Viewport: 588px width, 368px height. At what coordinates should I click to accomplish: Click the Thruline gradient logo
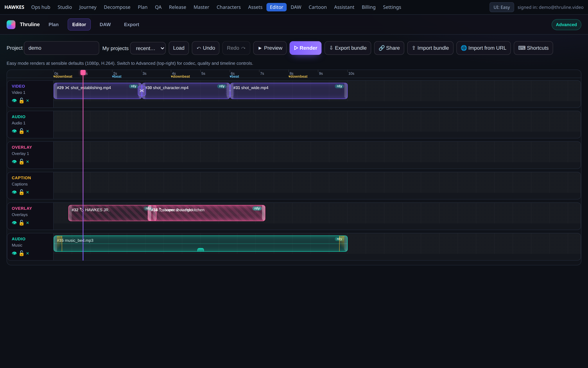click(x=11, y=25)
